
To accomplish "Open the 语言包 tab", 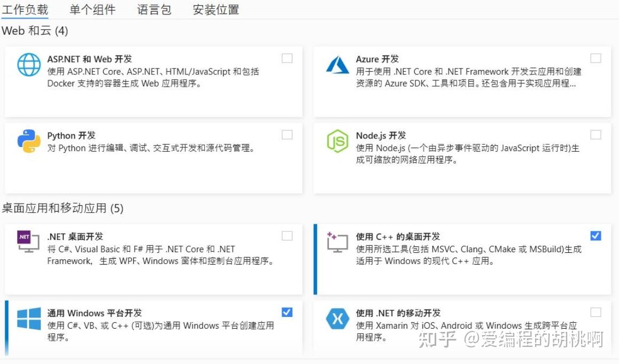I will tap(154, 10).
